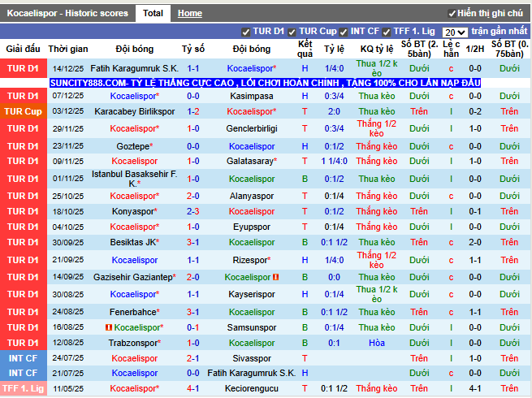
Task: Click the 0:0 odds in Gazisehir Gaziantep row
Action: [334, 277]
